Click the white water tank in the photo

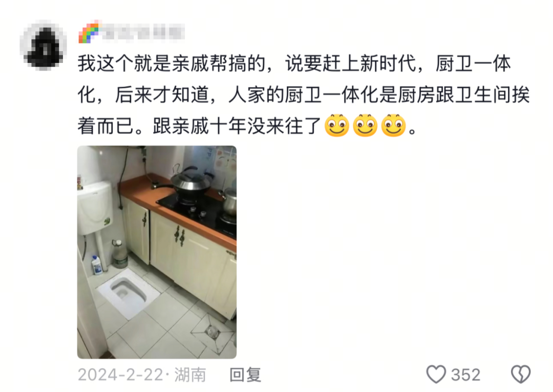click(x=95, y=208)
